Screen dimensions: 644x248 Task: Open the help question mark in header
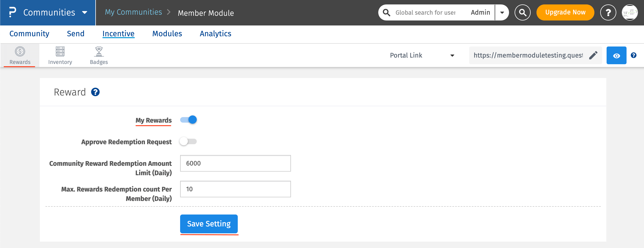pyautogui.click(x=608, y=12)
